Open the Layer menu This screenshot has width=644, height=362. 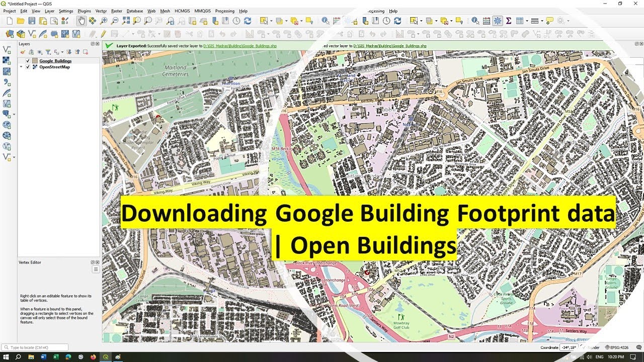click(x=49, y=11)
